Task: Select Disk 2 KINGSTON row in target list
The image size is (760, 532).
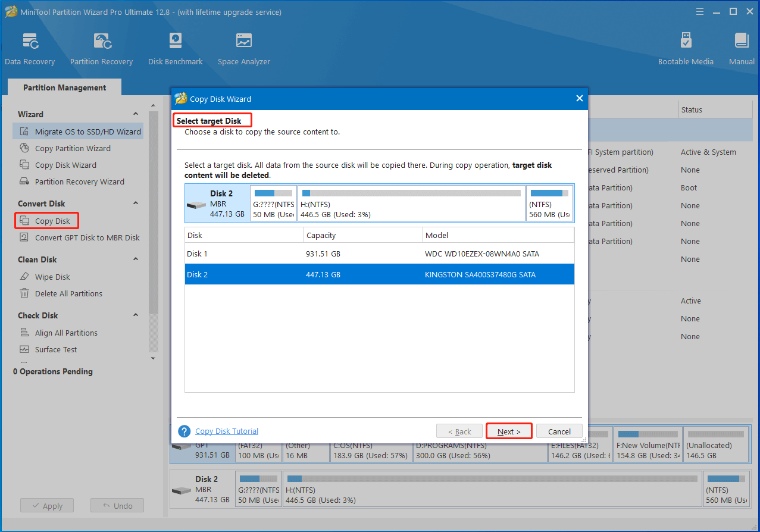Action: [379, 274]
